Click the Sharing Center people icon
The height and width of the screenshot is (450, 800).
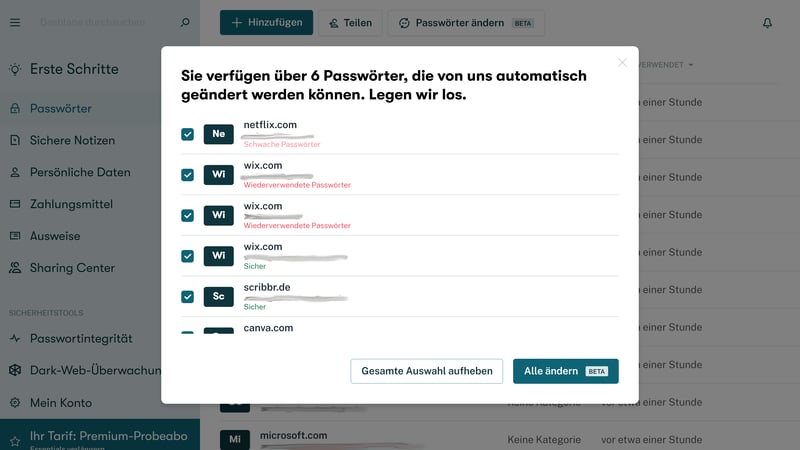coord(15,268)
